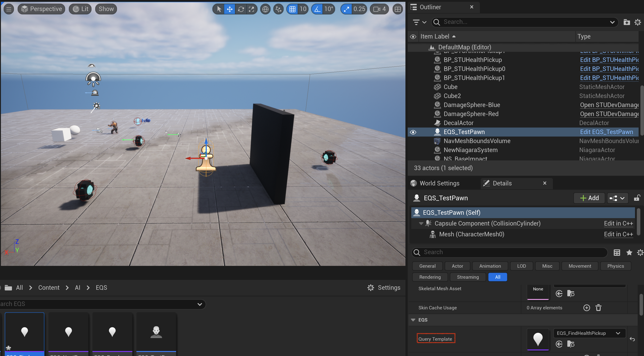Image resolution: width=644 pixels, height=356 pixels.
Task: Open Edit BP_STUHealthPickup1 link
Action: pyautogui.click(x=609, y=78)
